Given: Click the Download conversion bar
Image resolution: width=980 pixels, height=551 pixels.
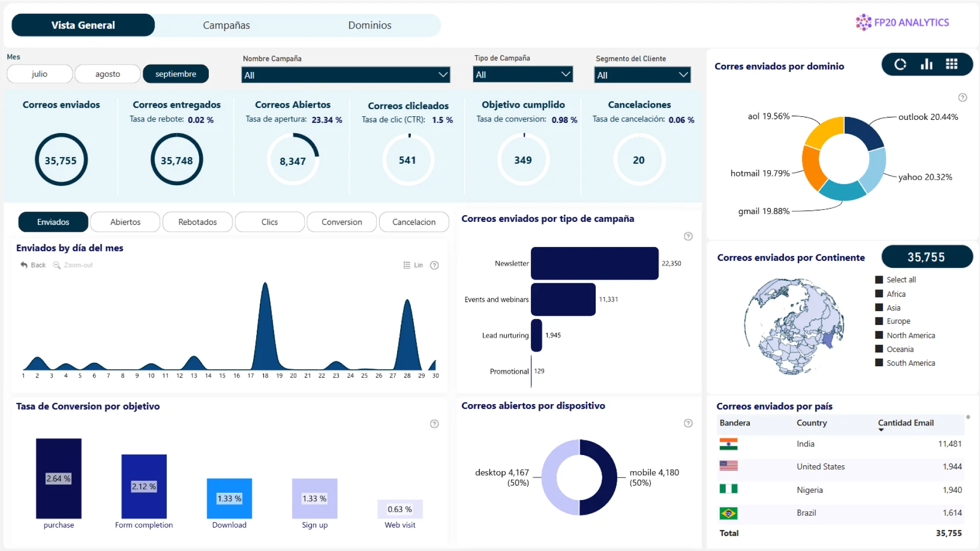Looking at the screenshot, I should click(x=229, y=498).
